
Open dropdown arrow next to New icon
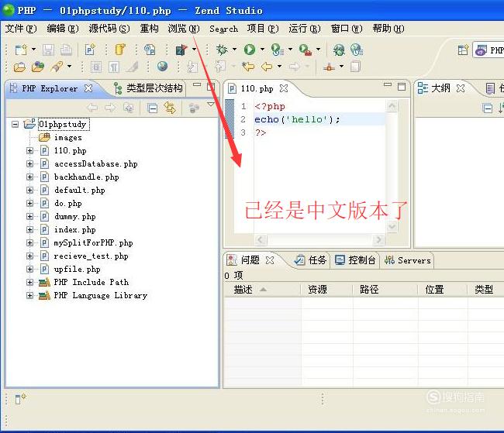34,50
